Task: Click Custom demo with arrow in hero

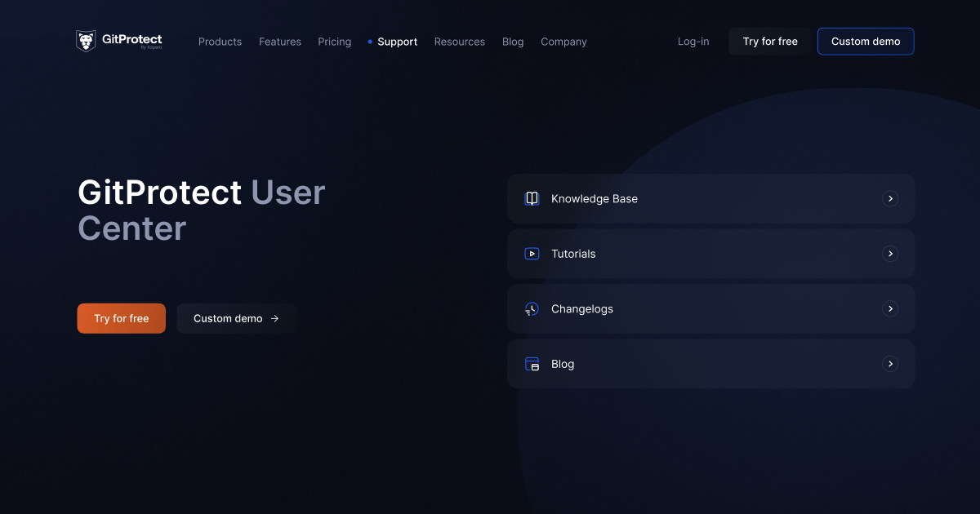Action: (236, 318)
